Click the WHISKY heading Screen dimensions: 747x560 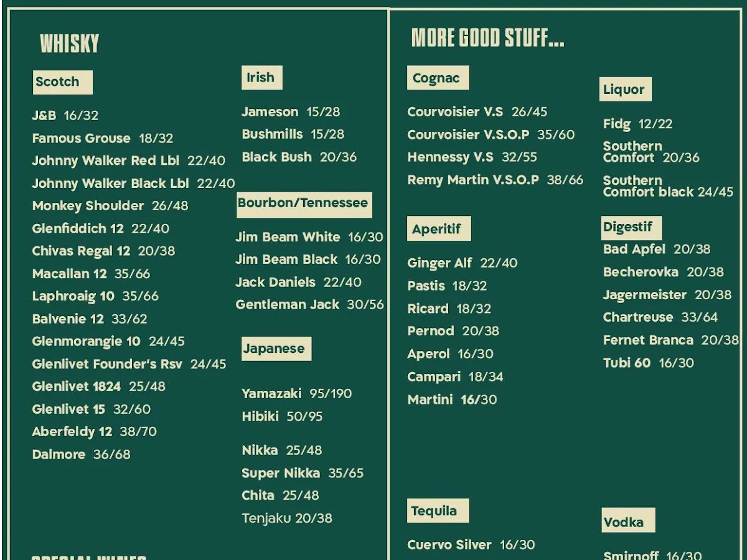point(70,44)
